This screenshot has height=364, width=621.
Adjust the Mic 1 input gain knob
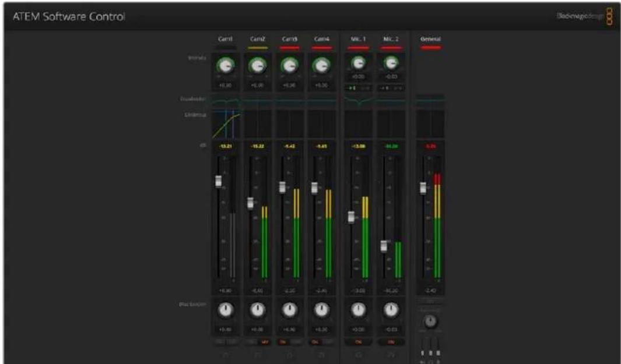click(359, 62)
